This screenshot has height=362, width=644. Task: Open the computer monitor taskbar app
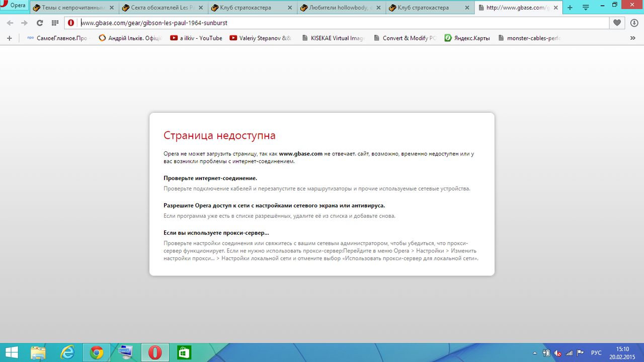pos(125,352)
